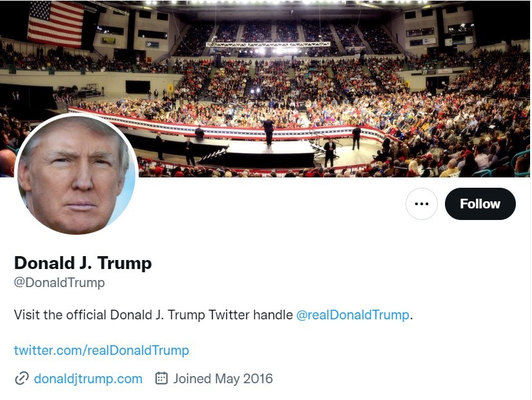Open the twitter.com/realDonaldTrump link
The width and height of the screenshot is (532, 400).
point(101,350)
